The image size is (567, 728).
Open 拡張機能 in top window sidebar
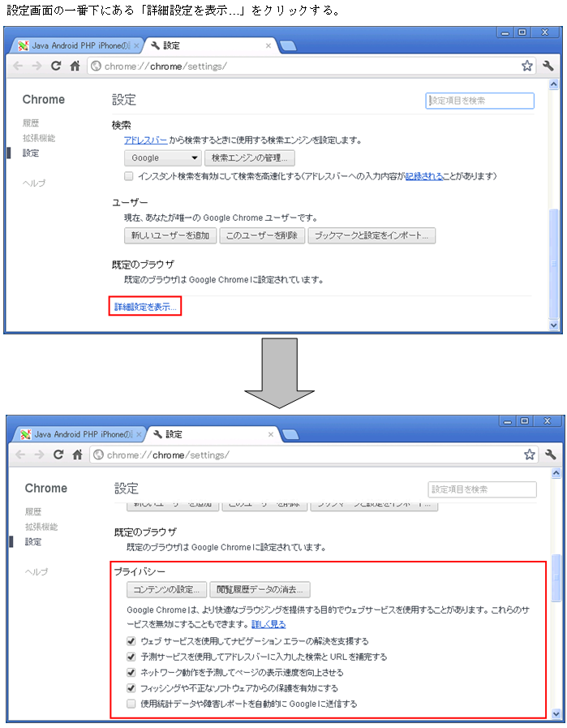click(x=39, y=138)
